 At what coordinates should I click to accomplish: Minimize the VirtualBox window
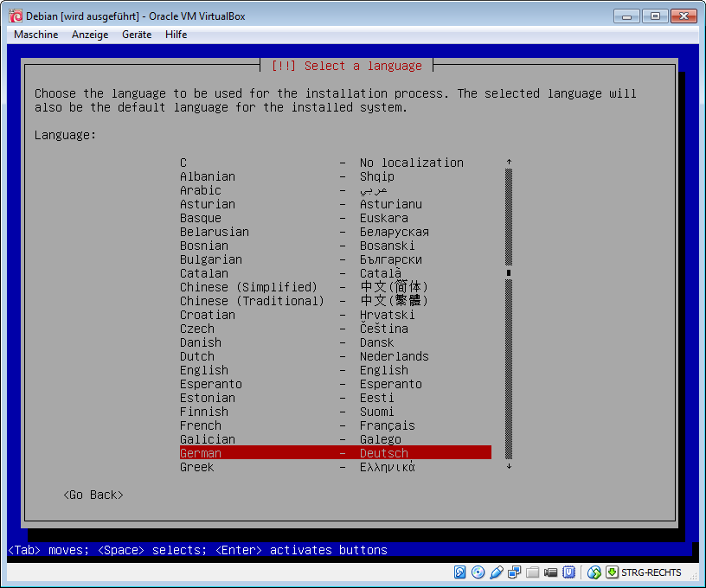coord(626,16)
